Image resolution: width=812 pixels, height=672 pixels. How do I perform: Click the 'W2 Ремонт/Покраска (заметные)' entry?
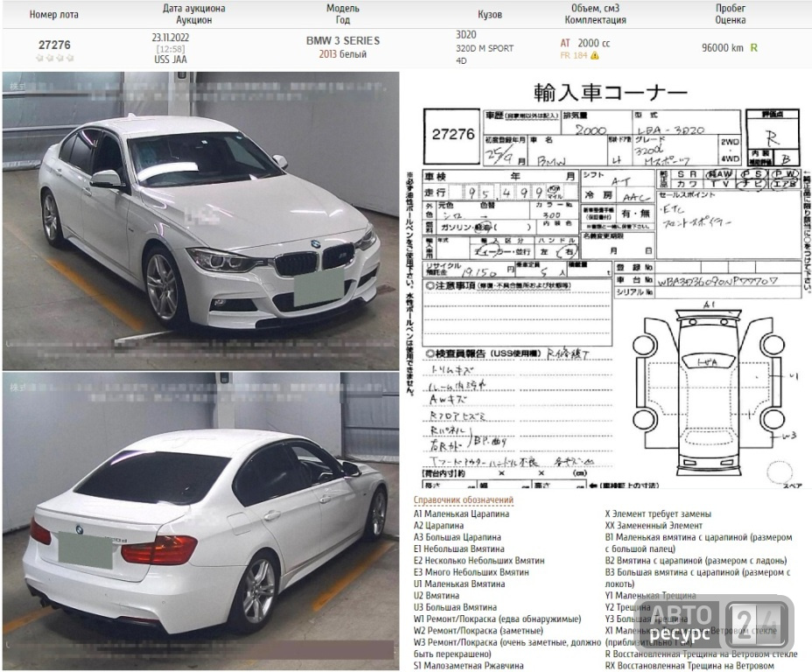tap(479, 631)
